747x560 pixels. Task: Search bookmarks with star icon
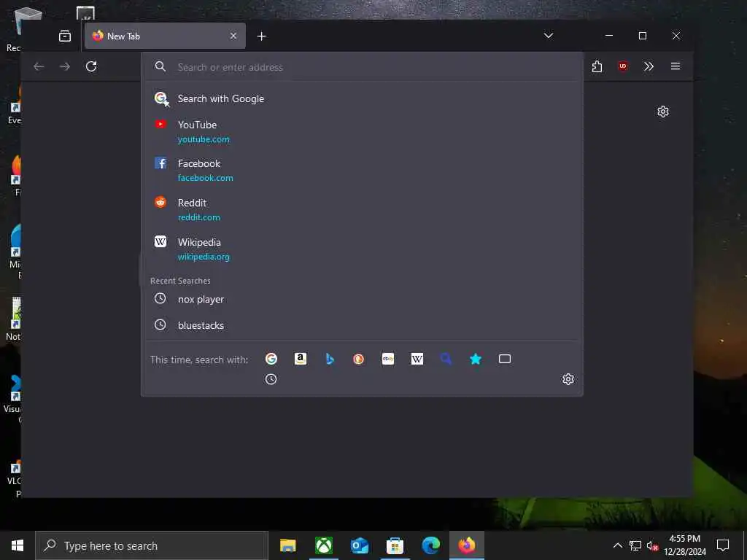tap(476, 359)
